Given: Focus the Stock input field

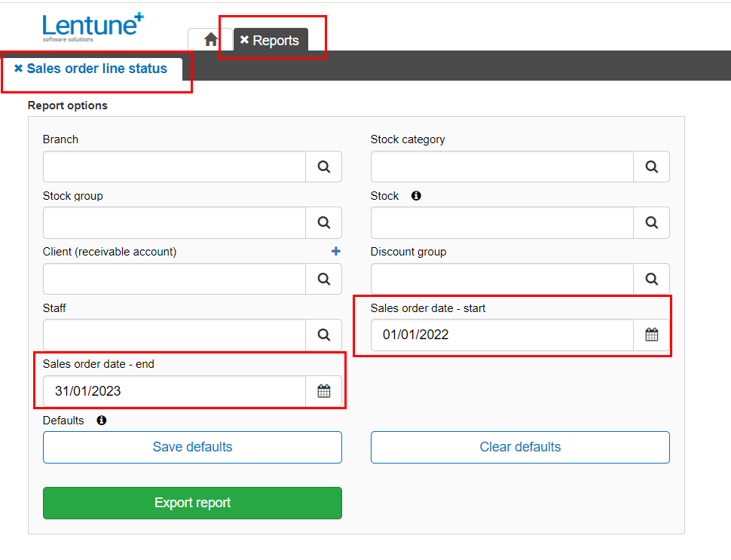Looking at the screenshot, I should (502, 222).
